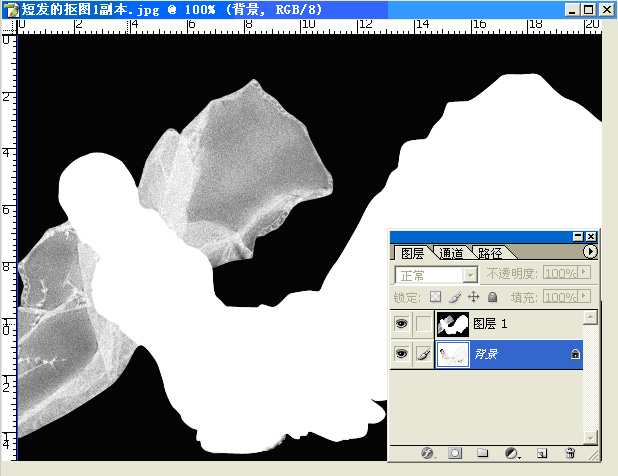Toggle the lock all padlock icon
This screenshot has height=476, width=618.
tap(492, 297)
